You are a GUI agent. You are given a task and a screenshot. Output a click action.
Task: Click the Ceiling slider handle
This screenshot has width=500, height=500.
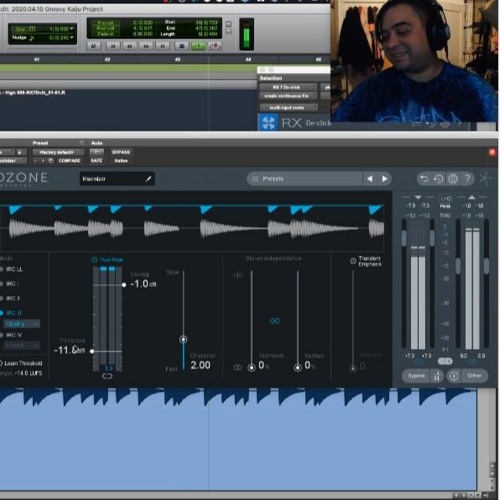[124, 285]
